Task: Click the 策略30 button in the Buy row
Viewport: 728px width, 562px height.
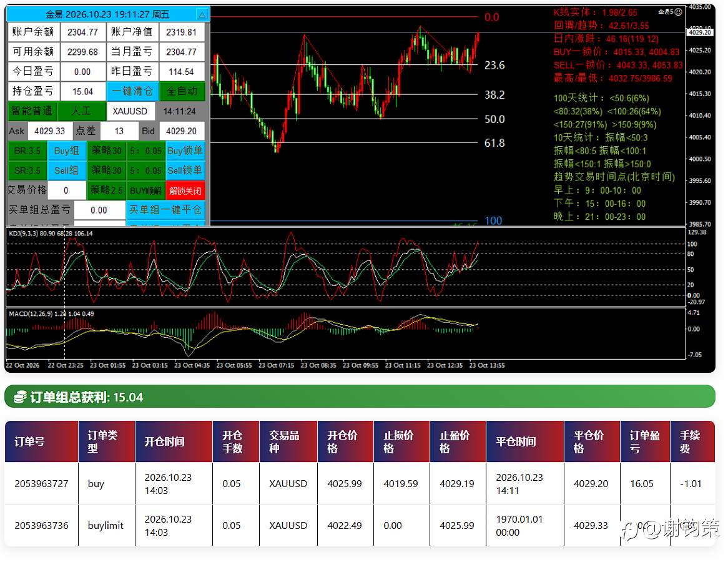Action: pyautogui.click(x=106, y=150)
